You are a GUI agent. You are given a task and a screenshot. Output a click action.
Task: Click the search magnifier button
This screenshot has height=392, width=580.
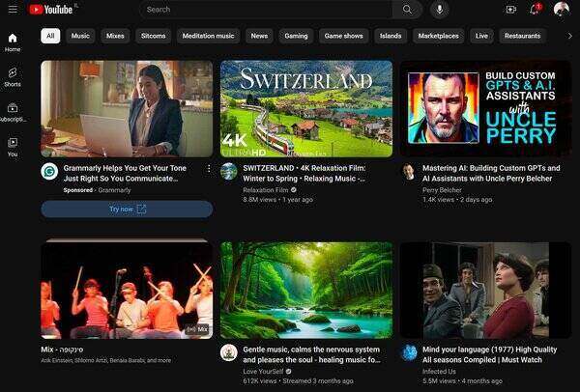407,10
